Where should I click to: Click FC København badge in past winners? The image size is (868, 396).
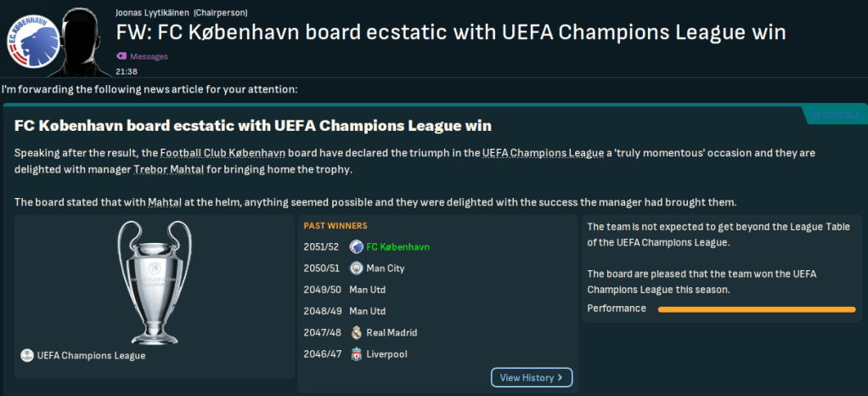[356, 247]
